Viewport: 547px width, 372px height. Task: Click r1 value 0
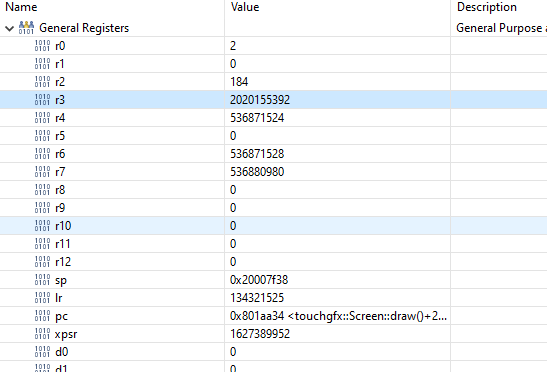(x=233, y=64)
